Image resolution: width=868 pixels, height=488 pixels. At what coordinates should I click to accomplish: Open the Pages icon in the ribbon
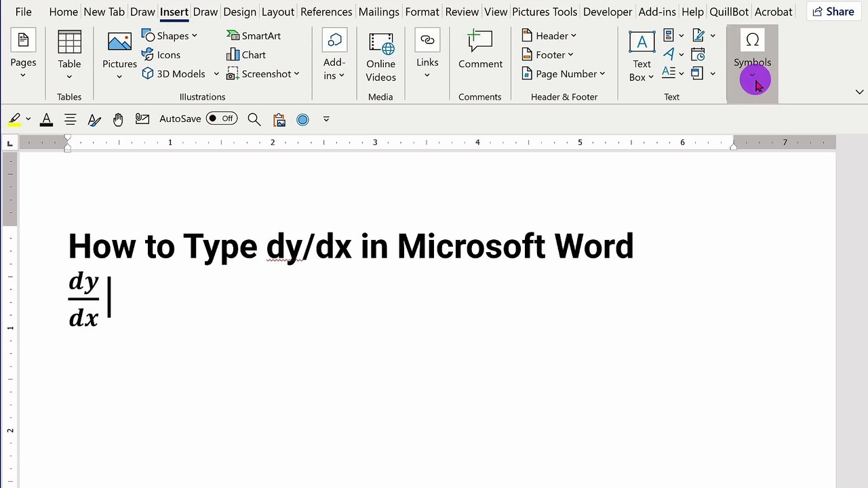[23, 41]
